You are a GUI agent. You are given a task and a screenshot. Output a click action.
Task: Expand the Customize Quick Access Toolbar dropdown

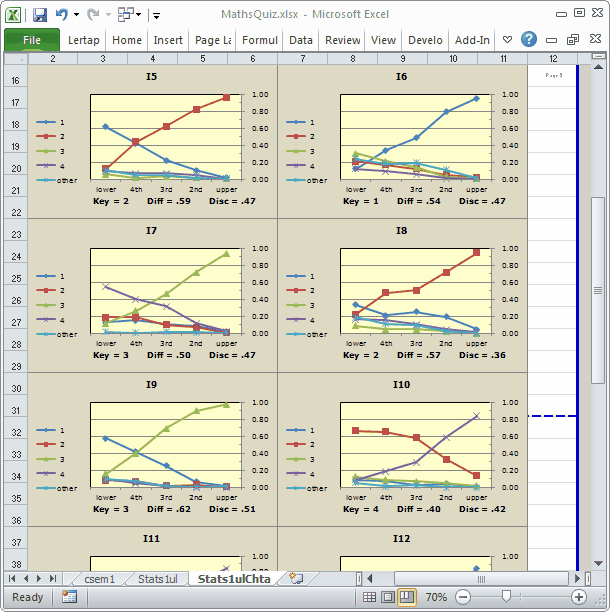pos(156,15)
